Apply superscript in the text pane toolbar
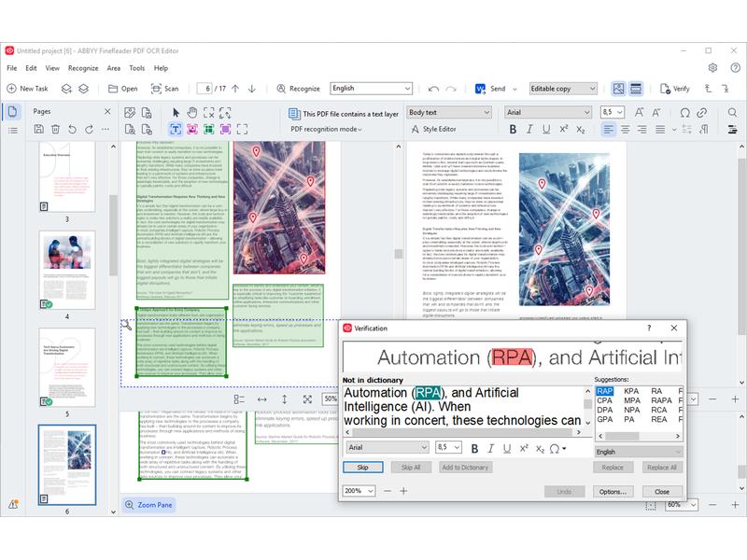 tap(564, 129)
